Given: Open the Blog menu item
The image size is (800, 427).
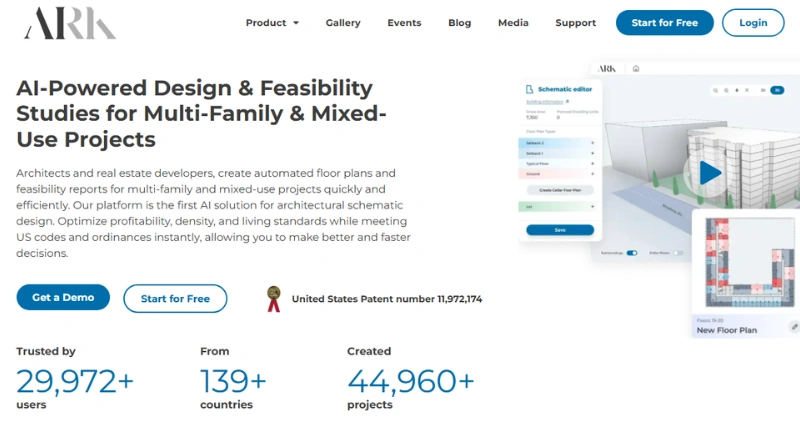Looking at the screenshot, I should click(x=460, y=23).
